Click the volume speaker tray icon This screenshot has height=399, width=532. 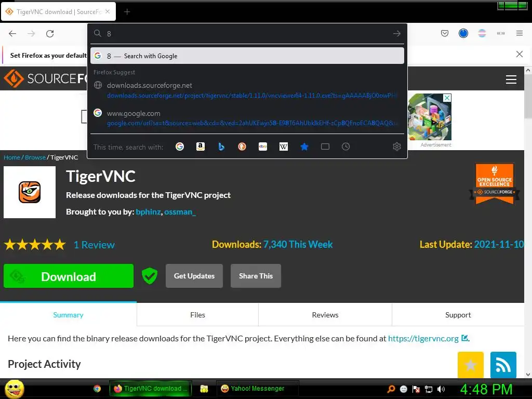coord(441,389)
